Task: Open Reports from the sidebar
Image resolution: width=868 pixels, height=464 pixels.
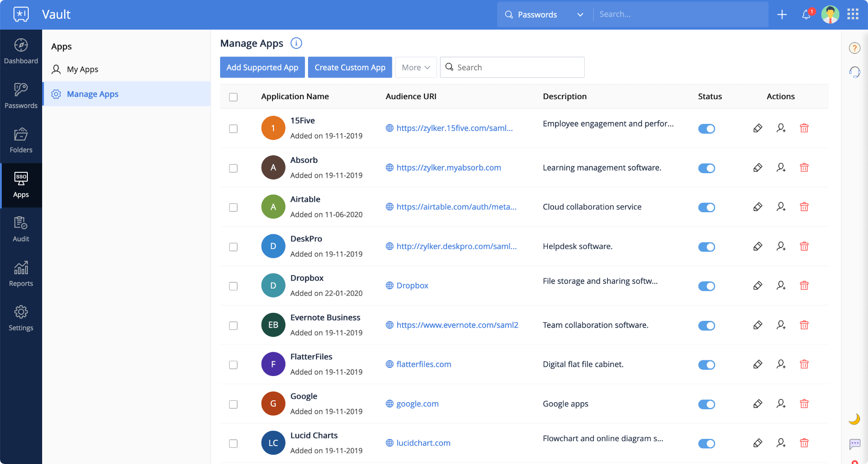Action: pyautogui.click(x=21, y=274)
